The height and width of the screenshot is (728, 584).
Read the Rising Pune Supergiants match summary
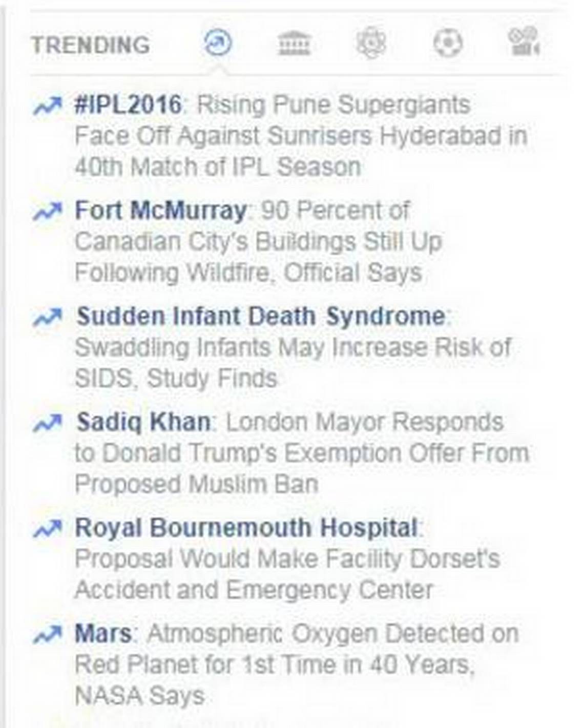(301, 136)
